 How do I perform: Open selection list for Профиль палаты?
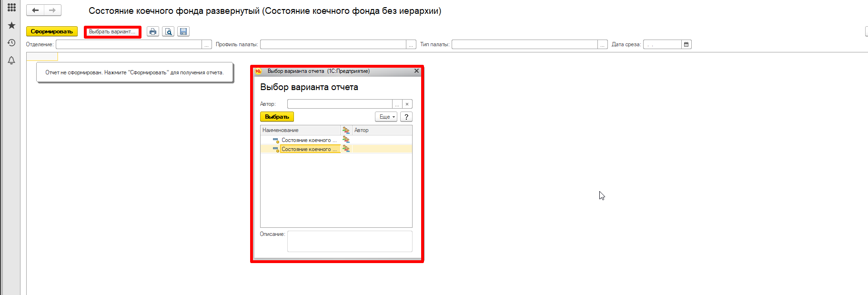click(411, 44)
